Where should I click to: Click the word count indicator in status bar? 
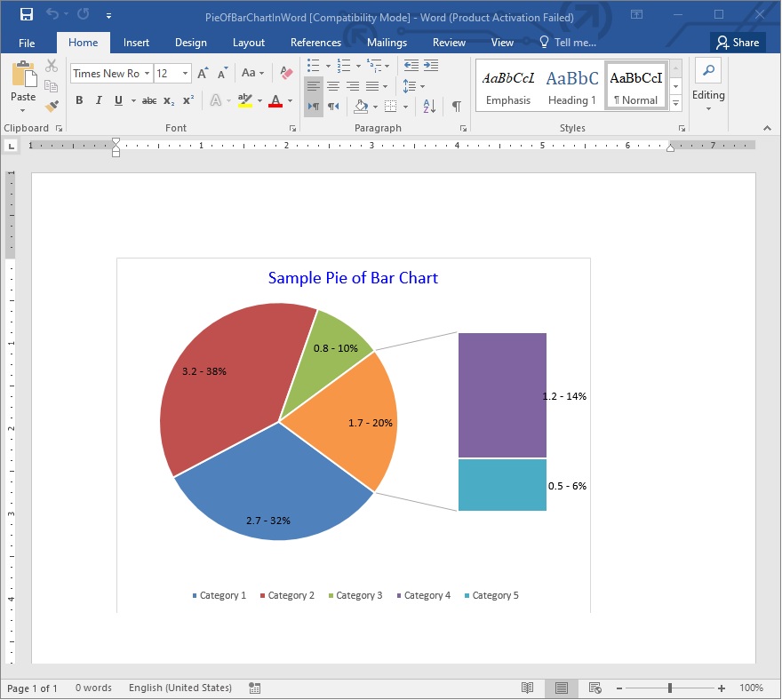[x=93, y=688]
